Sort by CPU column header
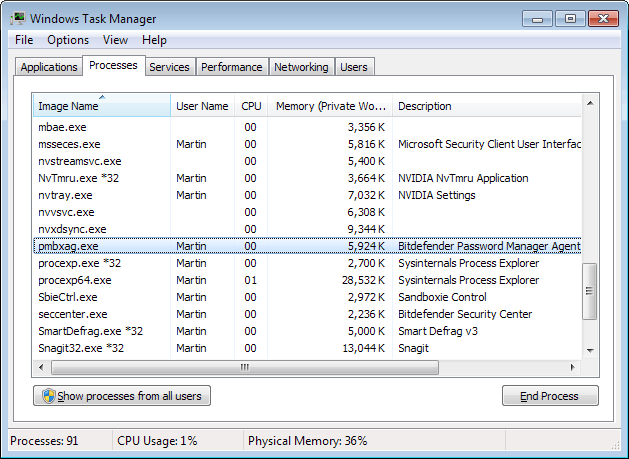This screenshot has height=459, width=629. click(251, 106)
